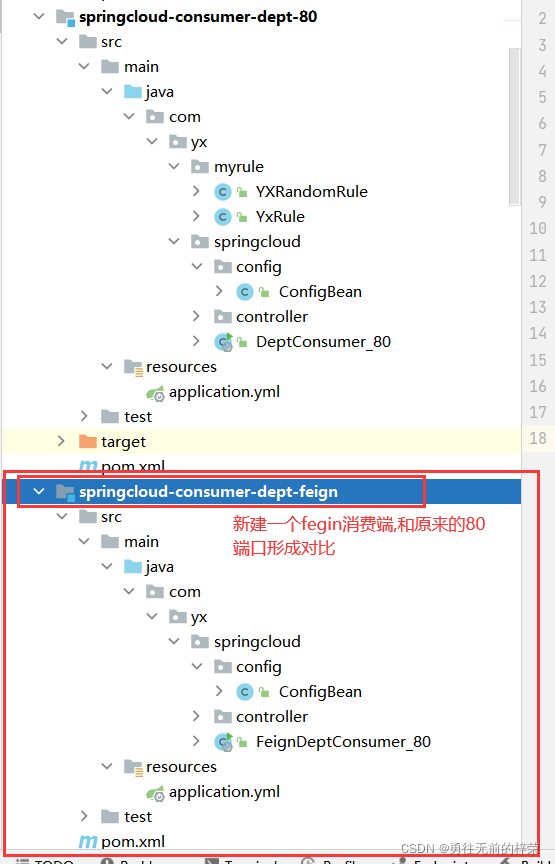Click the YXRandomRule class icon
Screen dimensions: 555x864
tap(222, 192)
